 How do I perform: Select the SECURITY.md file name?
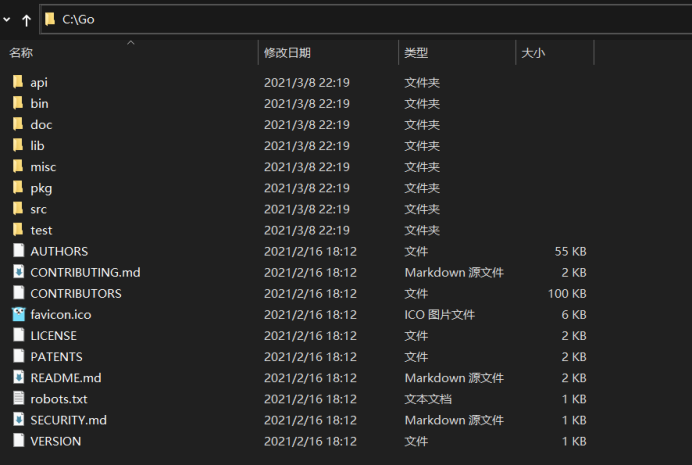[68, 420]
